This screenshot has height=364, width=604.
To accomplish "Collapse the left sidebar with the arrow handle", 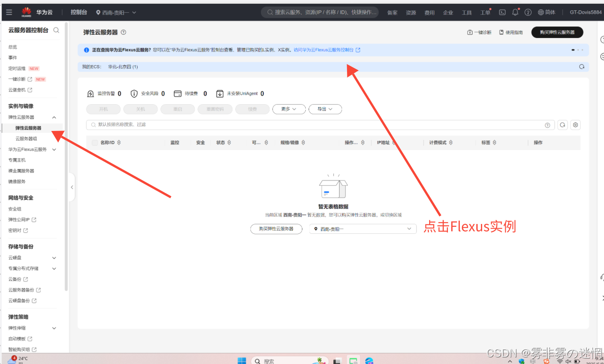I will (x=72, y=187).
